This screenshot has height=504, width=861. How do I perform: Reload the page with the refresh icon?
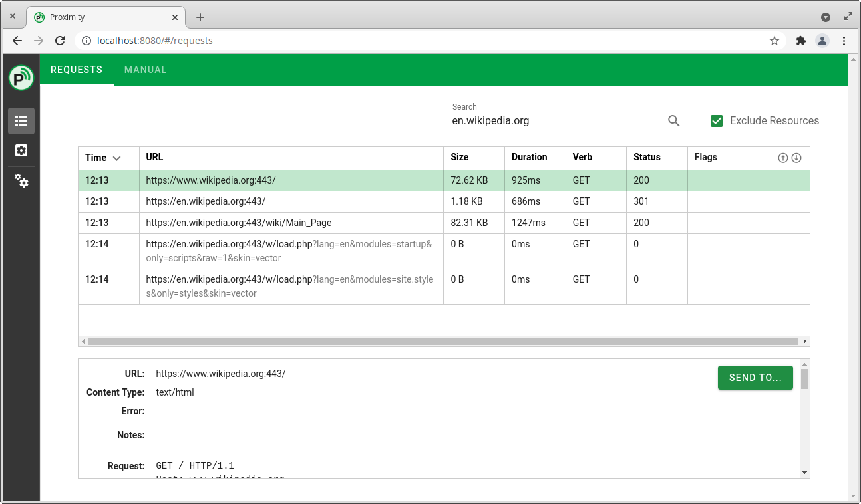[60, 41]
